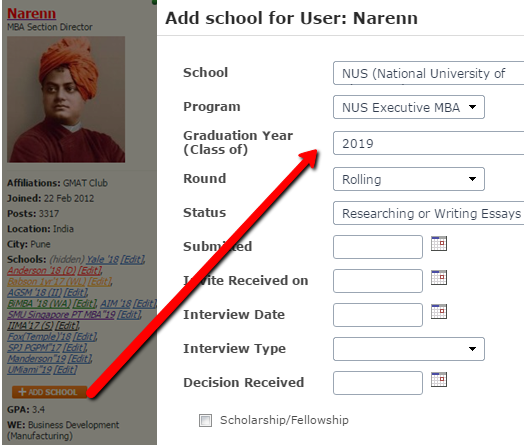Edit the SMU Singapore PT MBA entry
524x445 pixels.
(x=129, y=315)
